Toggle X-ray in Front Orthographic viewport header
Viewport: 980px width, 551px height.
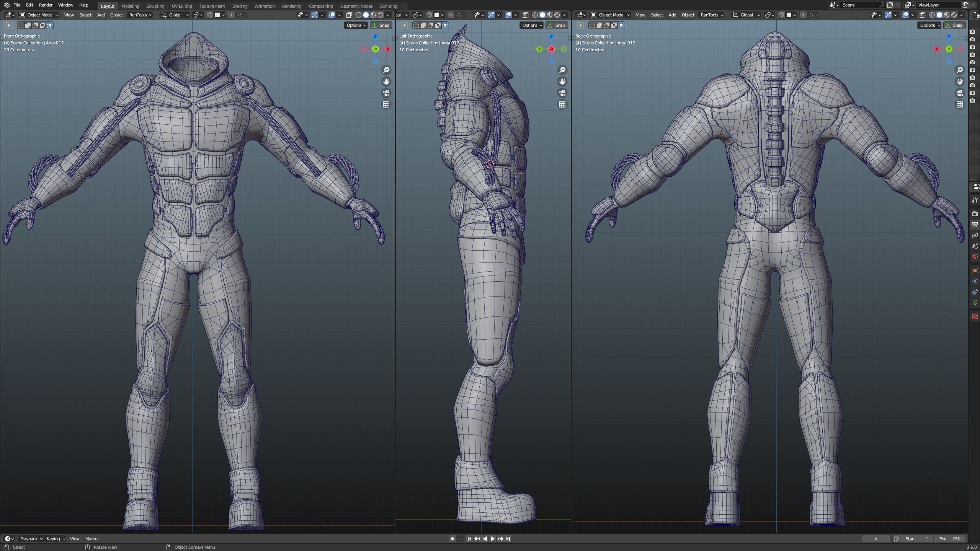click(349, 15)
